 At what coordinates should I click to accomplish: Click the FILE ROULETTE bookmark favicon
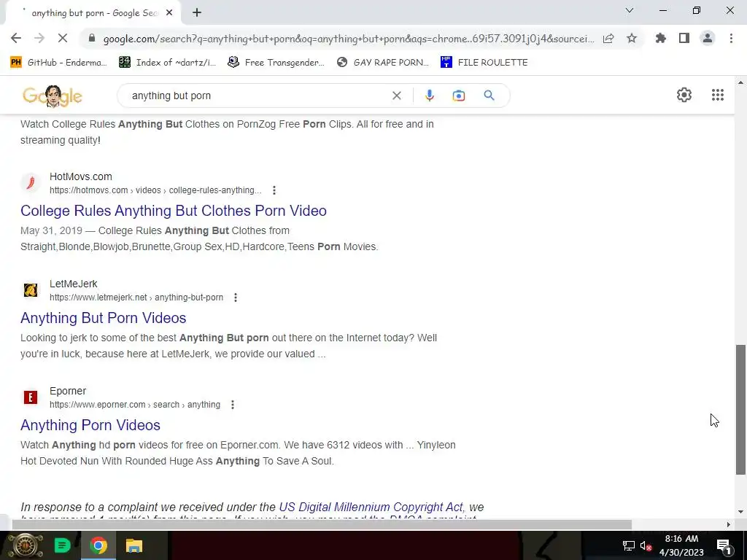point(446,62)
